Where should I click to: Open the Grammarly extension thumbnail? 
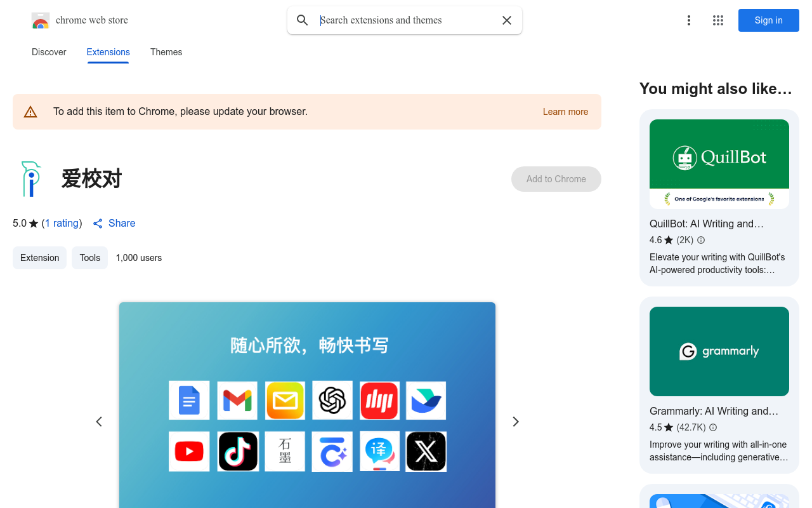point(719,351)
